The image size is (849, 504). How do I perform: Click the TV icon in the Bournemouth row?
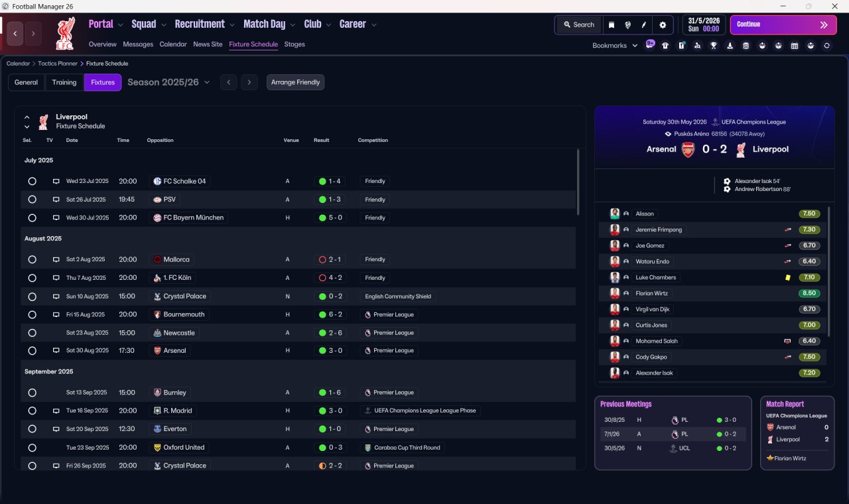(x=56, y=314)
